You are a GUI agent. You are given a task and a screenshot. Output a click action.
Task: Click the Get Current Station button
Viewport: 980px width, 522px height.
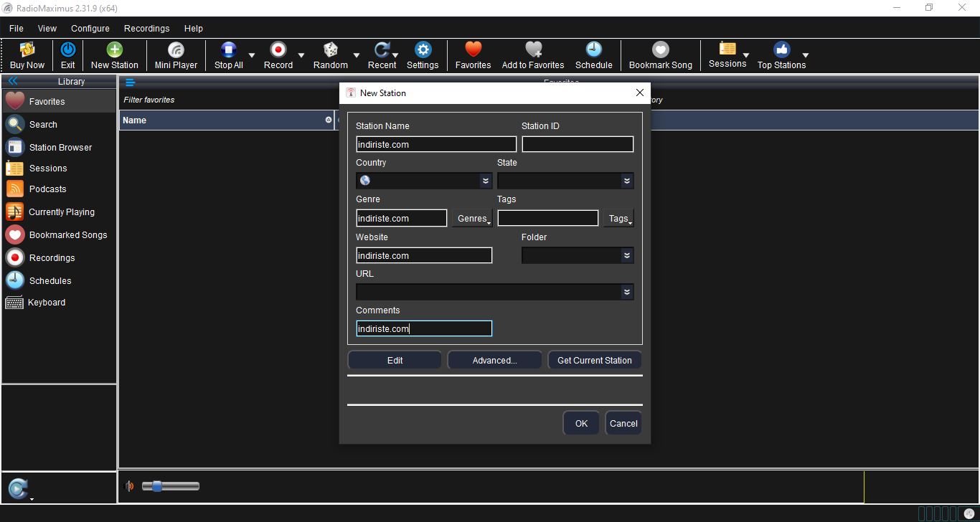point(595,360)
